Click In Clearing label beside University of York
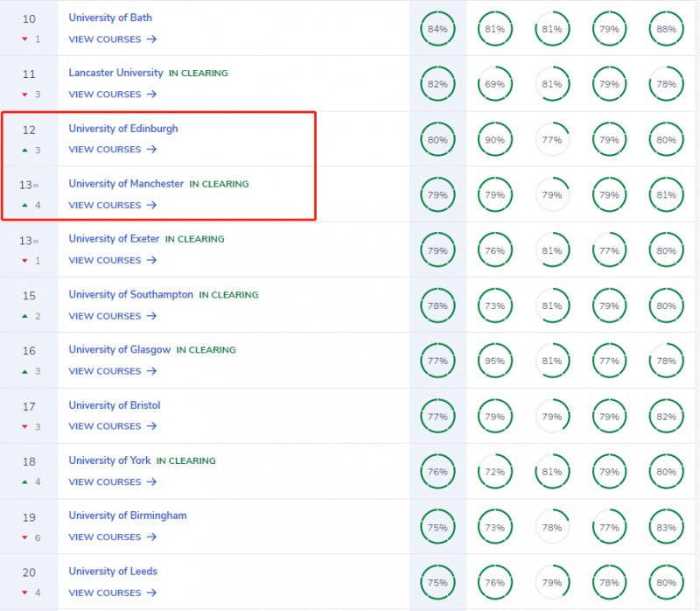The width and height of the screenshot is (700, 611). (185, 461)
